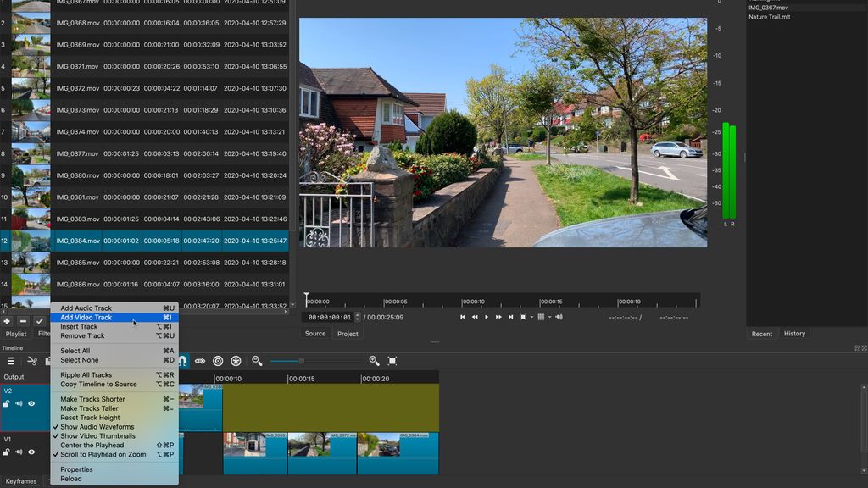868x488 pixels.
Task: Open the History panel button
Action: click(x=794, y=334)
